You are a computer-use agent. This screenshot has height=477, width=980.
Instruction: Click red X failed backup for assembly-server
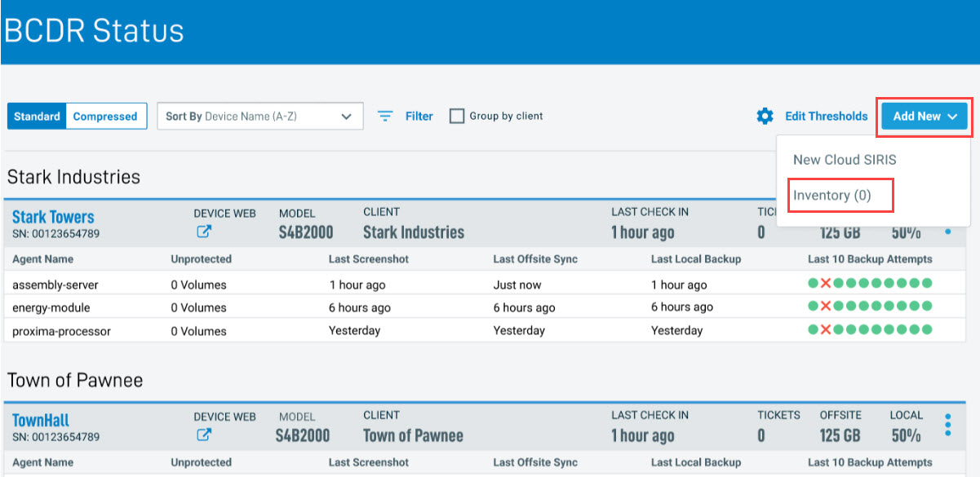pos(825,283)
